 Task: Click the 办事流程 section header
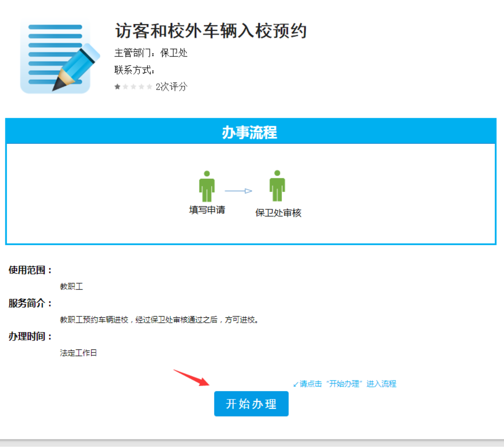pyautogui.click(x=250, y=132)
